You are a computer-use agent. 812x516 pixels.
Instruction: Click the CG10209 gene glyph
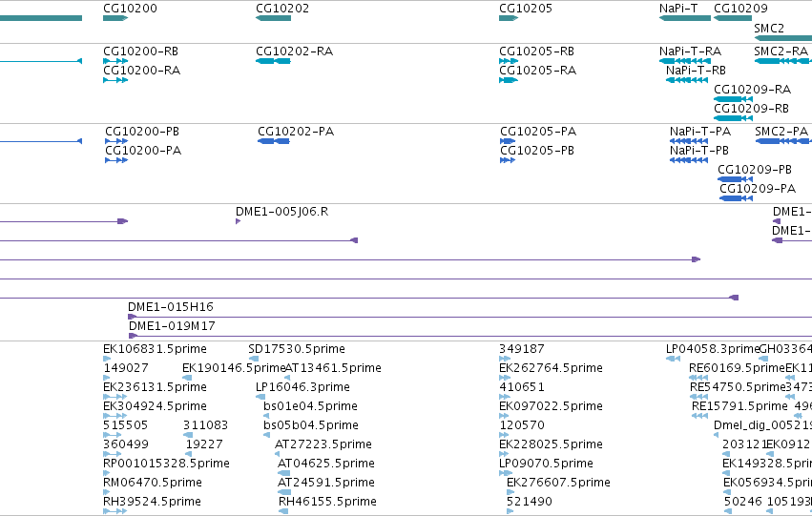[x=733, y=18]
